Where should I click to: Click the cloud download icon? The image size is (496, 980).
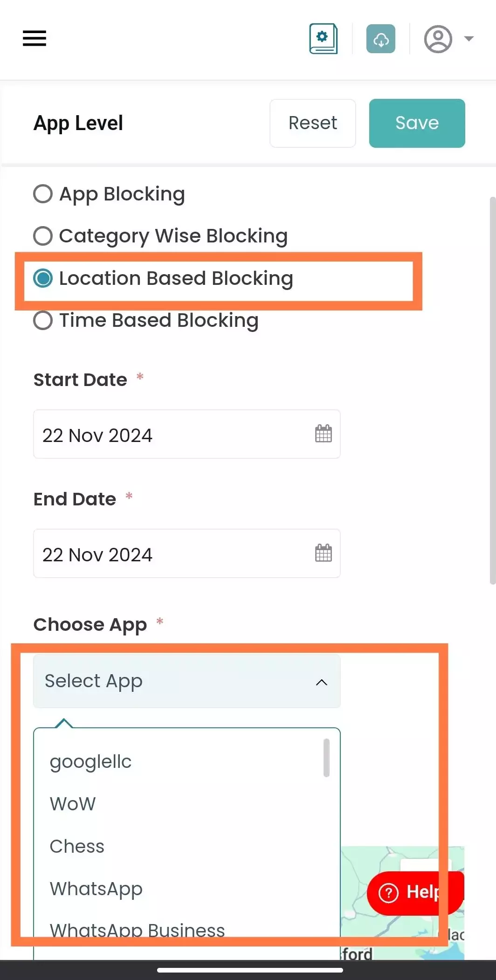coord(381,39)
